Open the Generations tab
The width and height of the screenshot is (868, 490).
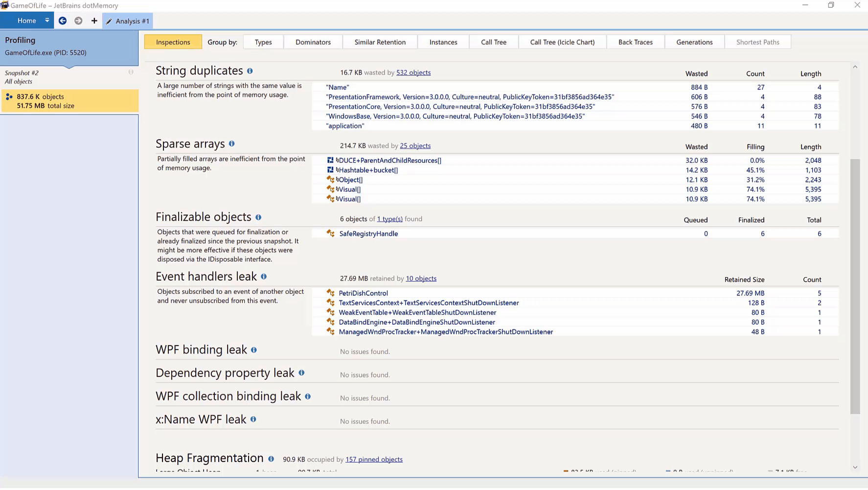coord(694,42)
